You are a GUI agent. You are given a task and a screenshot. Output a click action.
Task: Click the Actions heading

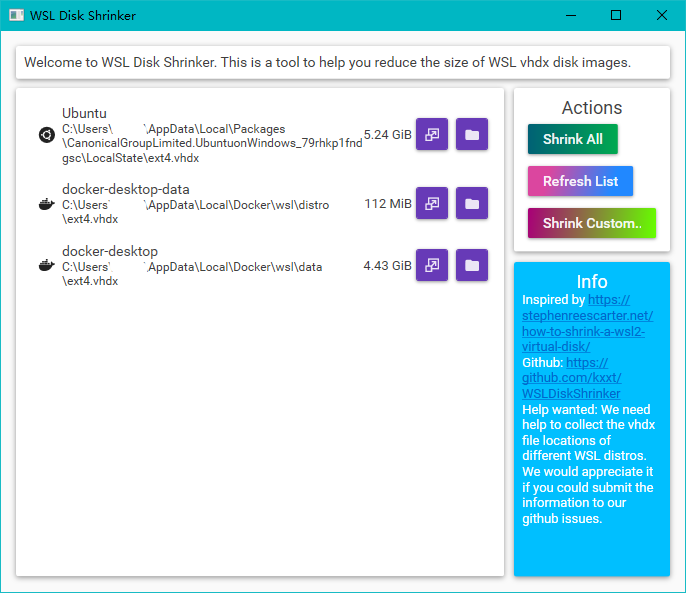click(x=592, y=108)
